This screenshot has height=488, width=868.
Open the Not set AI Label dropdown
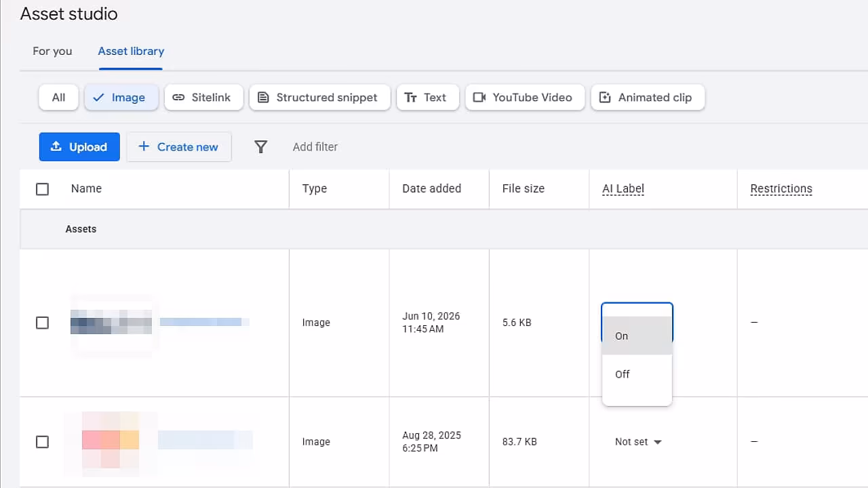pyautogui.click(x=637, y=442)
